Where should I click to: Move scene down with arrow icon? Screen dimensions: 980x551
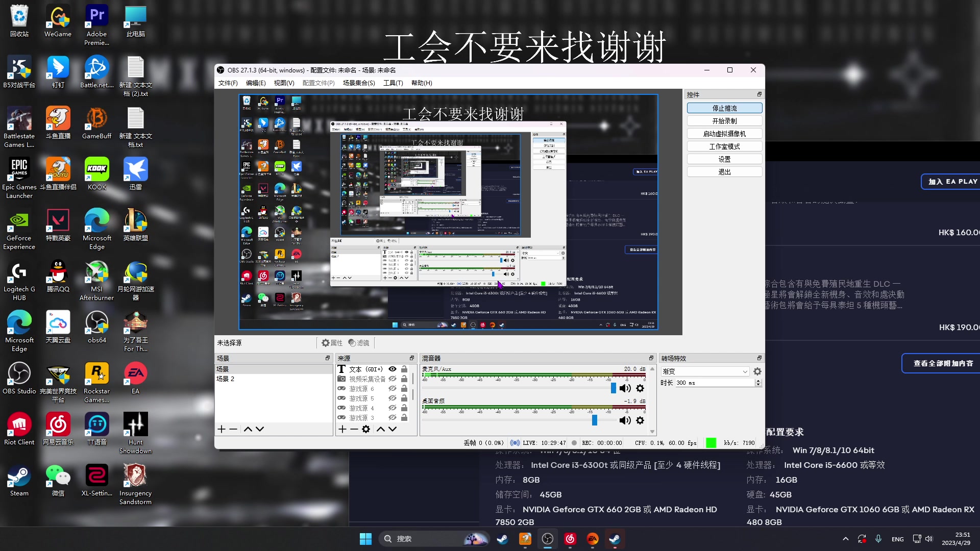click(x=260, y=429)
